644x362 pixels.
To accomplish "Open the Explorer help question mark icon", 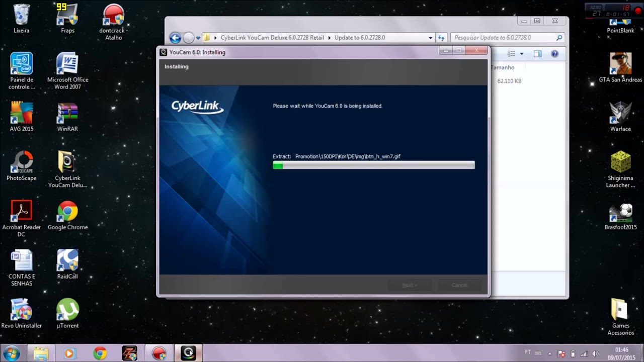I will [554, 54].
